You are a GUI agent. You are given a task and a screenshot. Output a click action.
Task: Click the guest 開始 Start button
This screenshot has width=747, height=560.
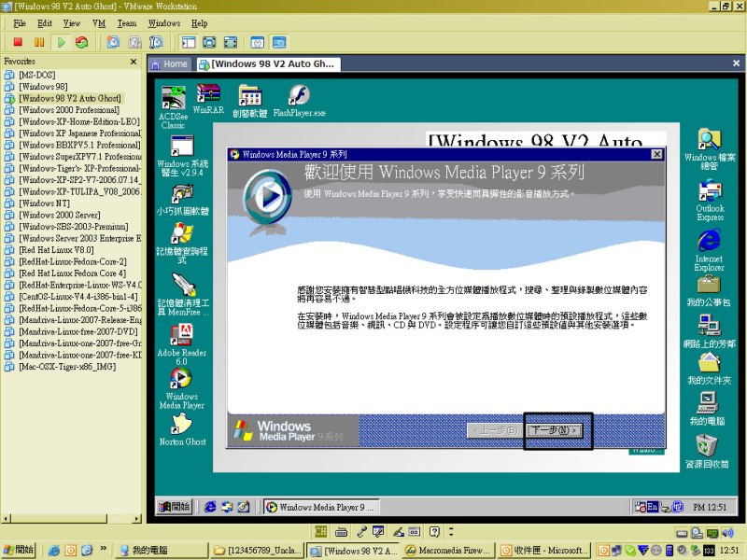pyautogui.click(x=174, y=507)
